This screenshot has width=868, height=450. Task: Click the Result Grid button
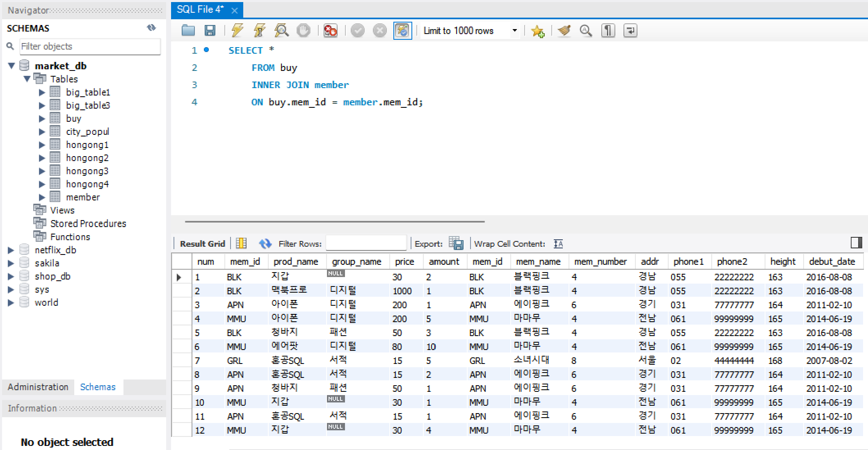[202, 244]
